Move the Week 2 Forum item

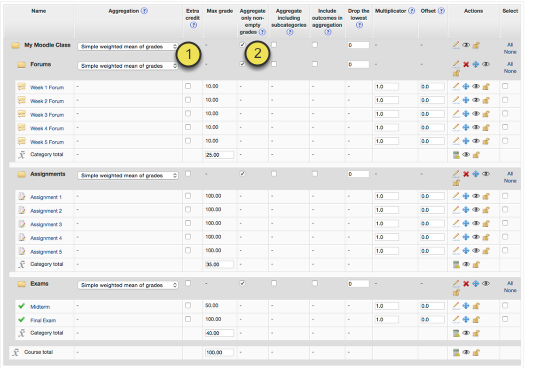click(466, 100)
